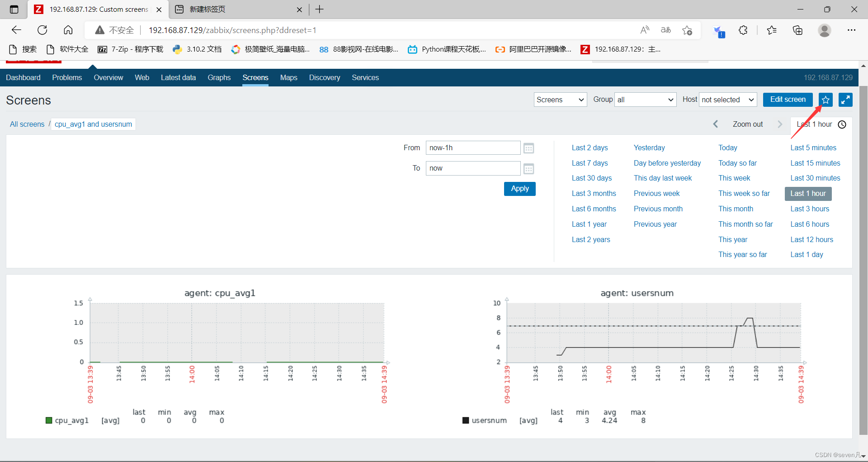The height and width of the screenshot is (462, 868).
Task: Open Discovery menu item
Action: point(325,77)
